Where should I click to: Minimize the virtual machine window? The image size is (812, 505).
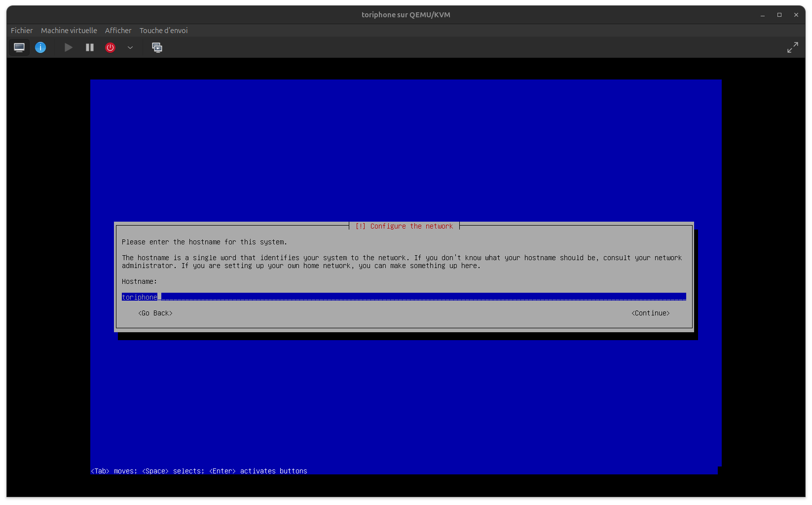coord(763,15)
